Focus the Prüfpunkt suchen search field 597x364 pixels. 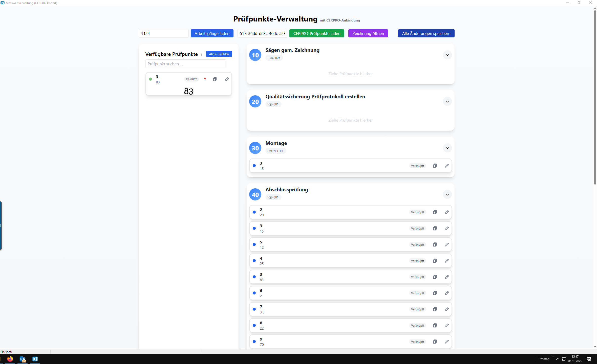pos(186,64)
